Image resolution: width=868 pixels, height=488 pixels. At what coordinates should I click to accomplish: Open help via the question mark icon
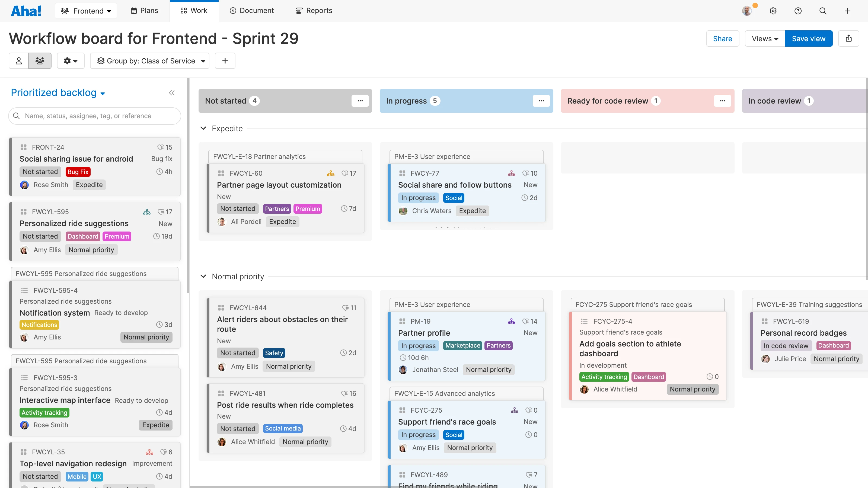pos(798,11)
